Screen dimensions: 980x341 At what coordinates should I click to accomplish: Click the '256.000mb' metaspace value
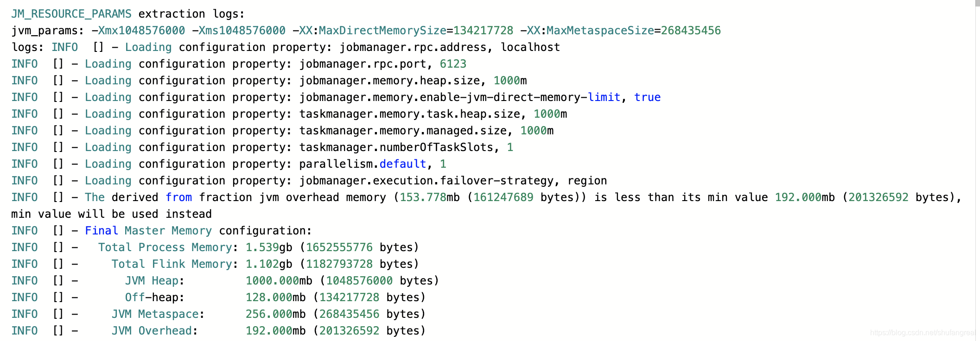(275, 314)
